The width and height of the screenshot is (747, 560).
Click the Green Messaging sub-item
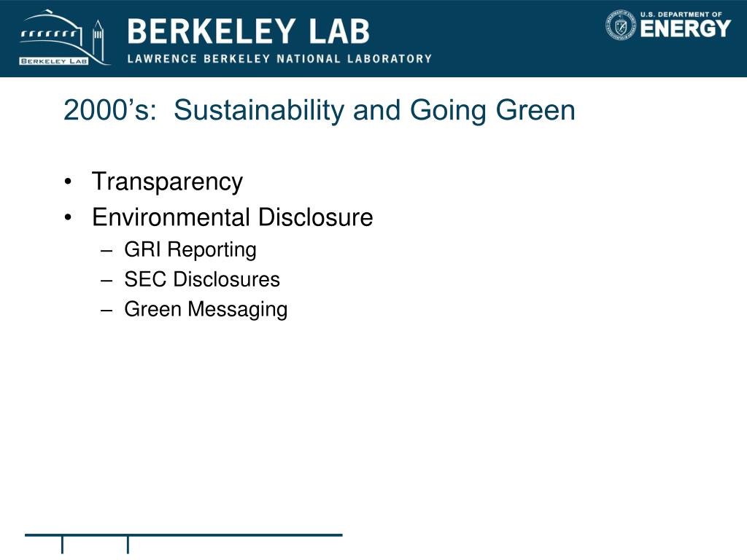206,309
